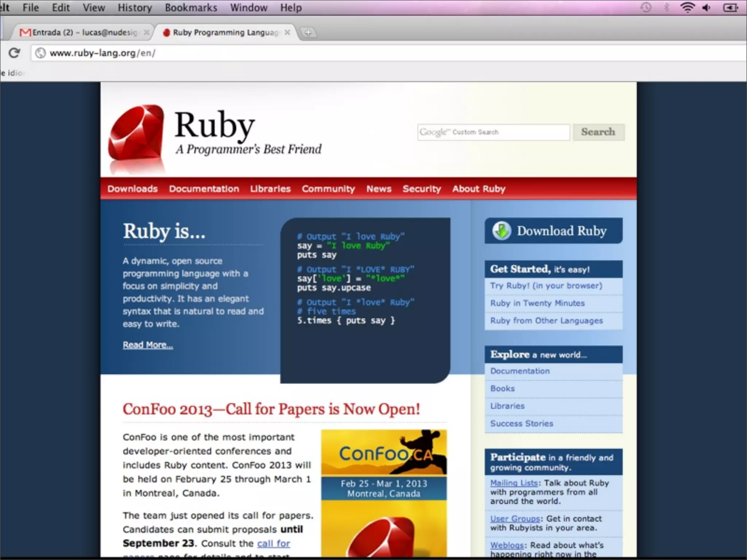747x560 pixels.
Task: Click the Bluetooth menu bar icon
Action: click(666, 8)
